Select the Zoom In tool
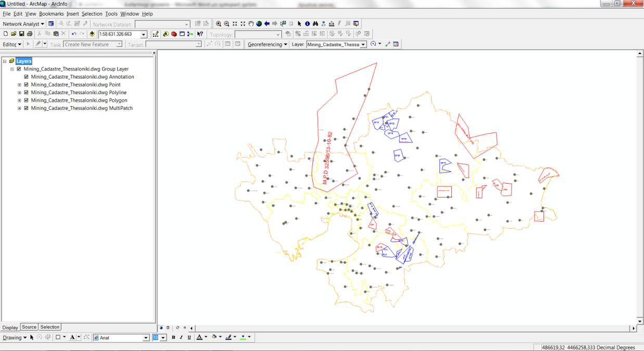 (219, 24)
